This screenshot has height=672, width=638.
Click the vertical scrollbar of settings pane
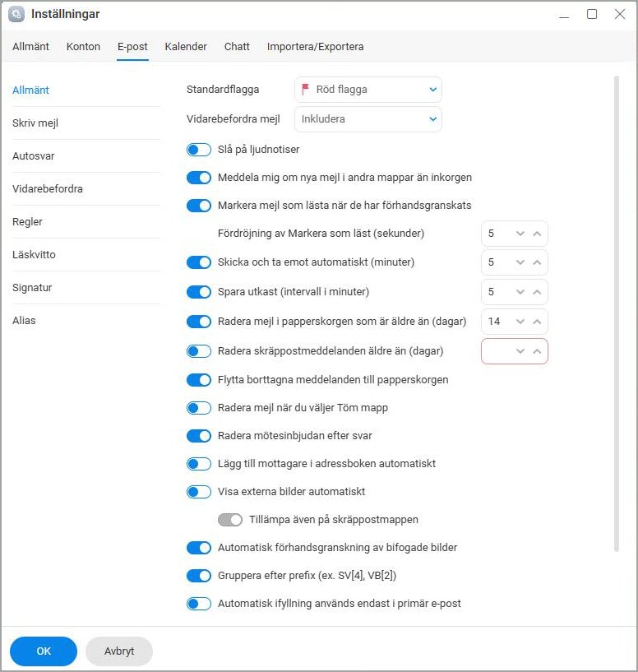(x=616, y=313)
